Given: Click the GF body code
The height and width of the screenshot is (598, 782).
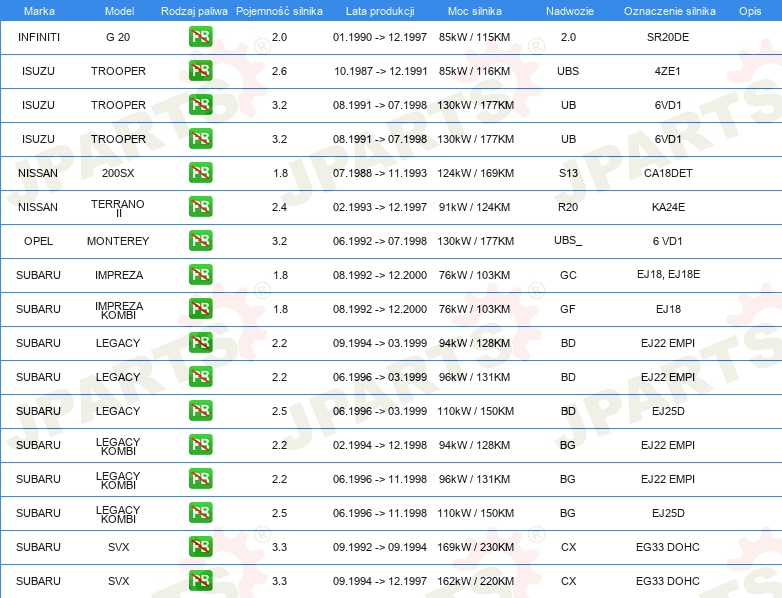Looking at the screenshot, I should [x=568, y=309].
